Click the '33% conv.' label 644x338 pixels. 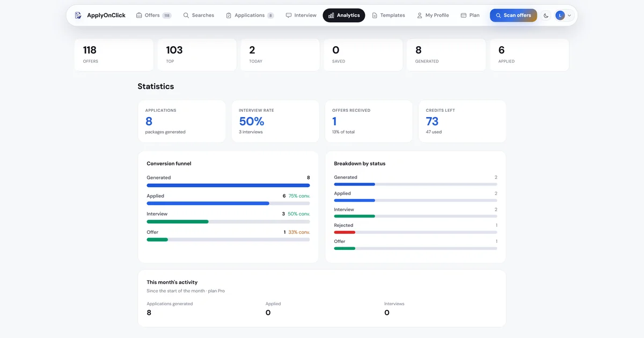(x=299, y=232)
